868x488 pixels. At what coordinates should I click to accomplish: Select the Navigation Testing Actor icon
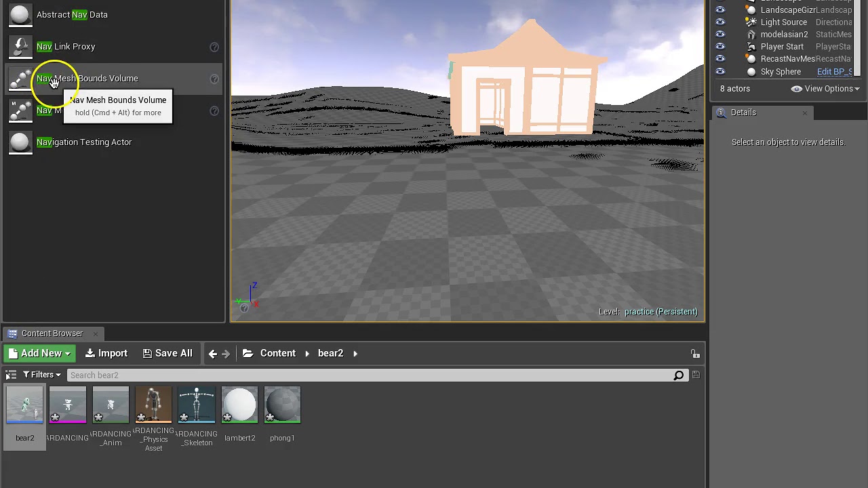20,142
